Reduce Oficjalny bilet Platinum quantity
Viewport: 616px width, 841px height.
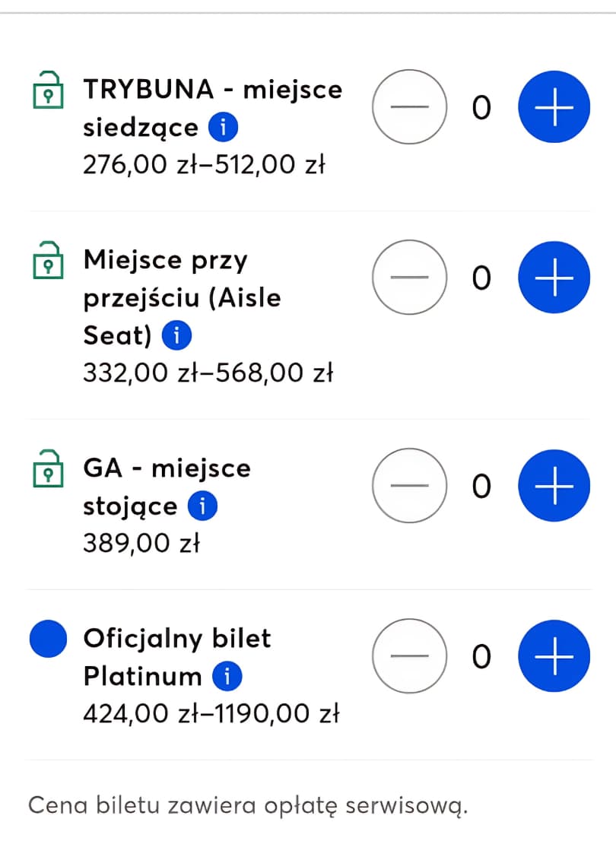click(409, 656)
